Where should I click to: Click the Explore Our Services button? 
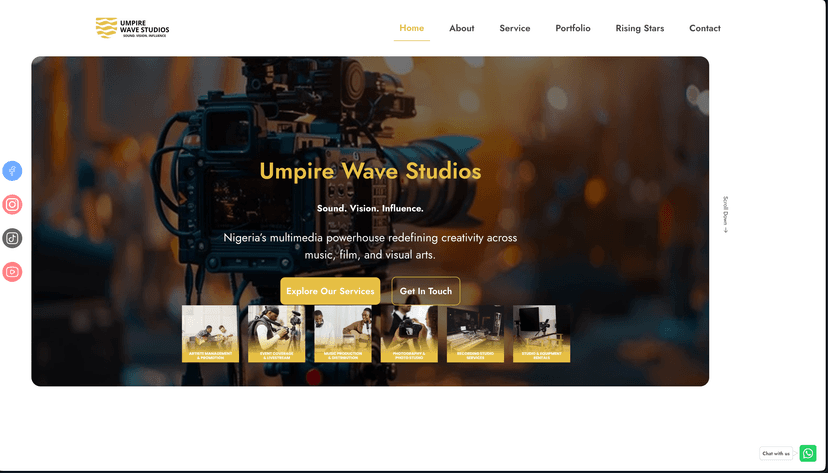pos(330,291)
